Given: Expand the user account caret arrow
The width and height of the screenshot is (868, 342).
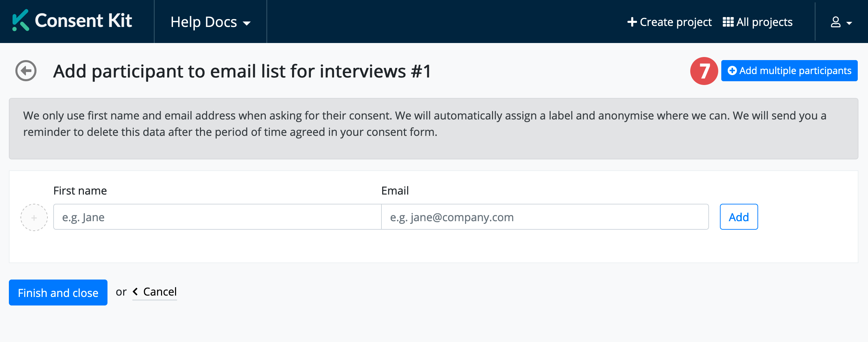Looking at the screenshot, I should click(849, 23).
